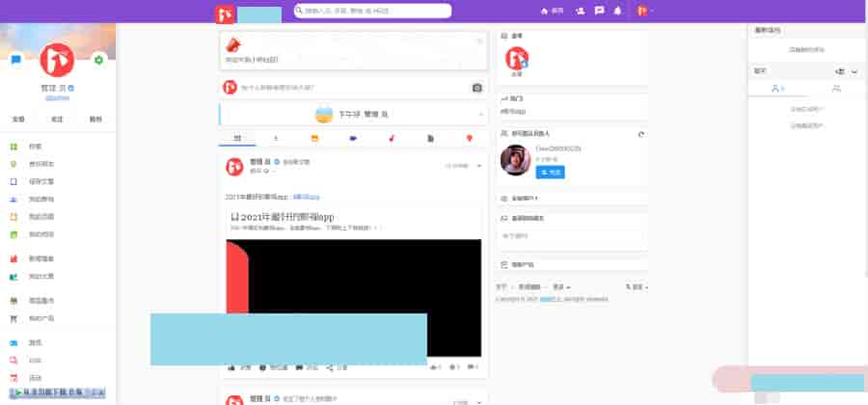Open the home link with house icon

pyautogui.click(x=552, y=11)
